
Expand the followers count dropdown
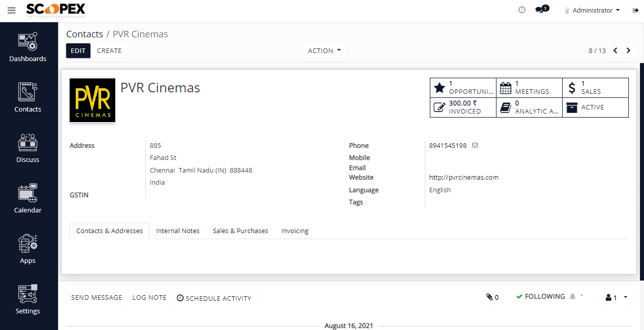tap(616, 298)
